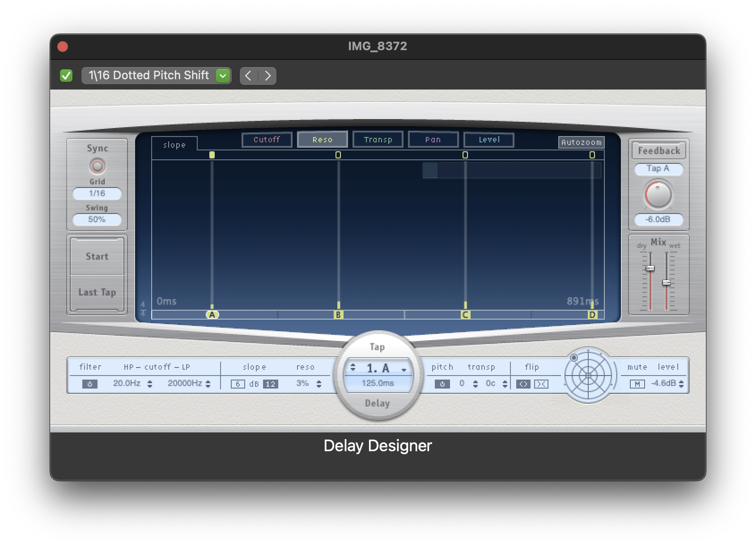Image resolution: width=756 pixels, height=547 pixels.
Task: Open the preset dropdown green arrow
Action: click(x=223, y=76)
